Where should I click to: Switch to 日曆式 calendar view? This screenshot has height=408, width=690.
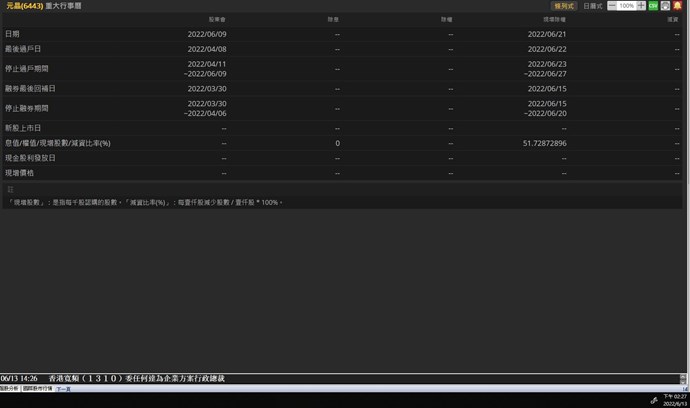point(593,6)
